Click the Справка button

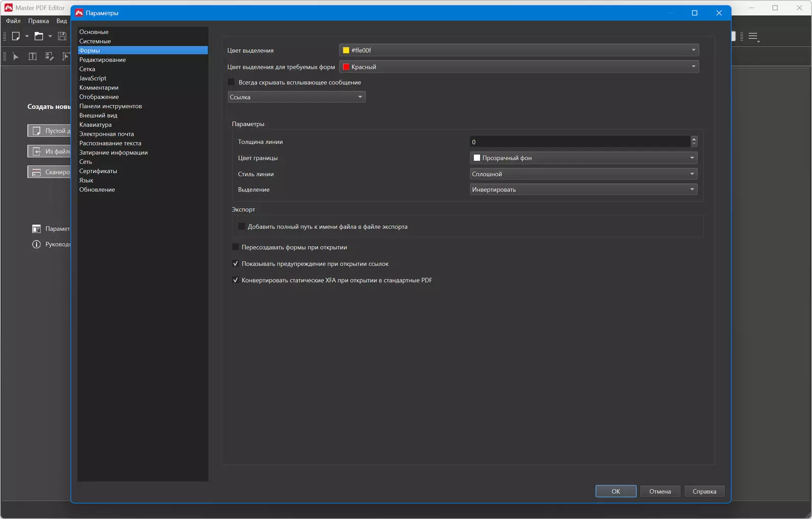tap(705, 492)
